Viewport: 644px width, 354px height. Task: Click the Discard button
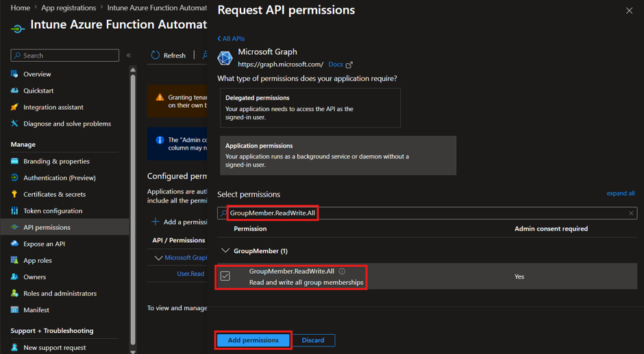pos(313,340)
